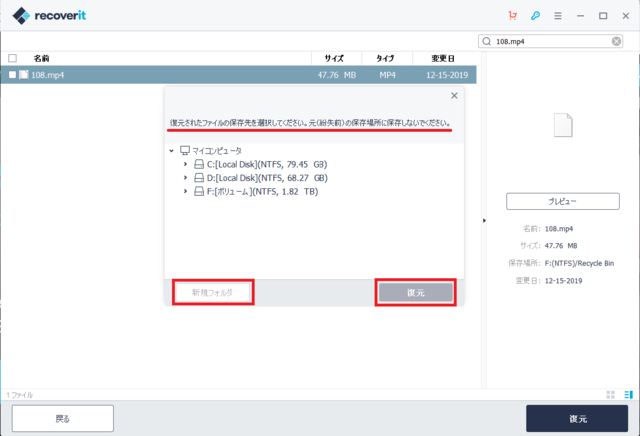
Task: Click the D: drive icon
Action: (x=199, y=178)
